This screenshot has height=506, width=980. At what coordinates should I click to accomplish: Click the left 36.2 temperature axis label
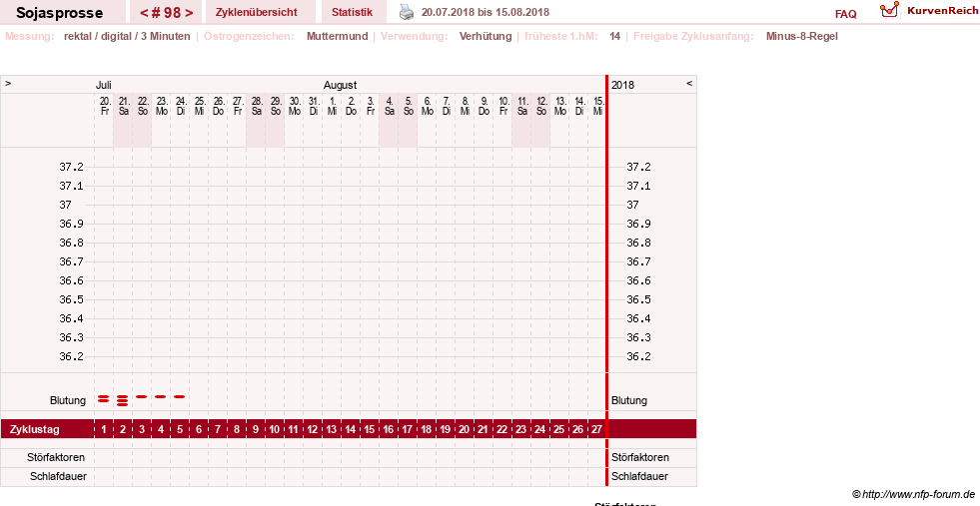click(x=71, y=356)
